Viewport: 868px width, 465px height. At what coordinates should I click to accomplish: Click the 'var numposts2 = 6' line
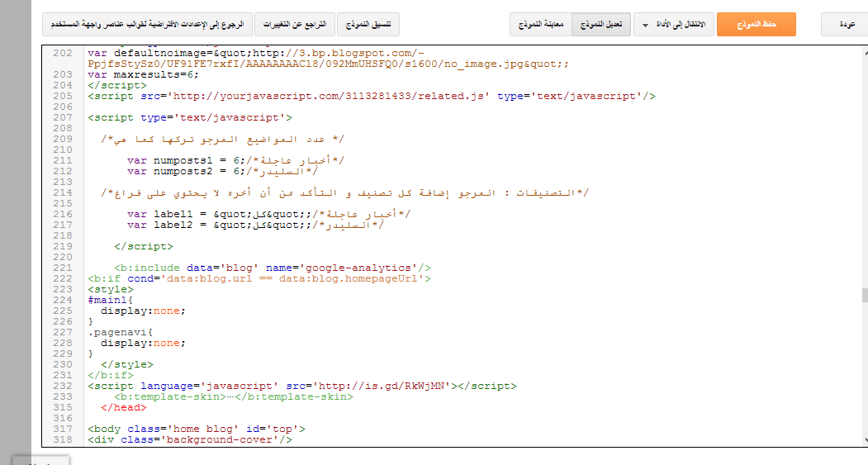click(x=222, y=172)
